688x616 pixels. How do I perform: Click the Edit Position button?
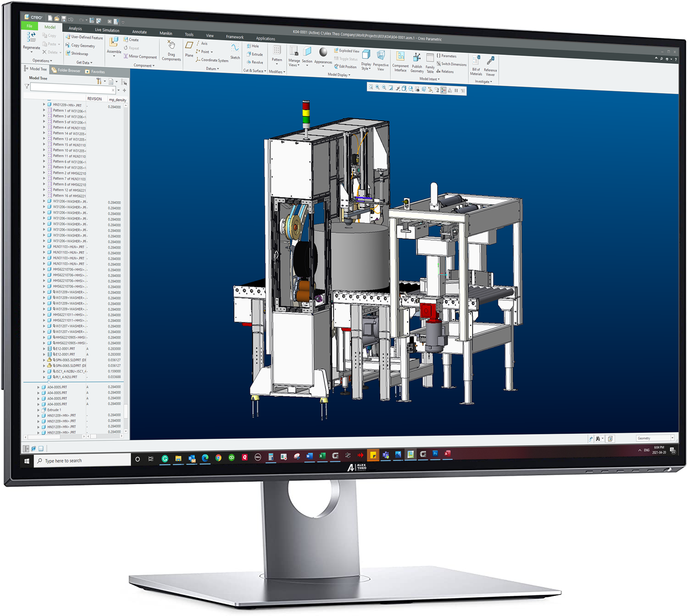click(x=345, y=67)
